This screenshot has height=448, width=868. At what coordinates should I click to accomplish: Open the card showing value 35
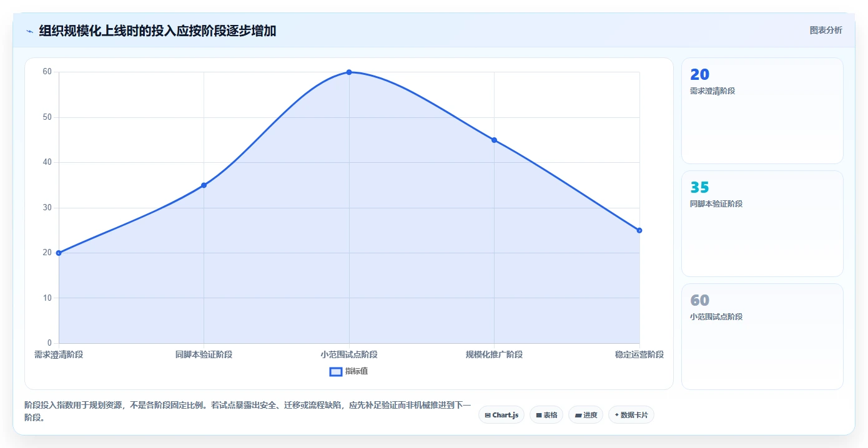coord(762,223)
